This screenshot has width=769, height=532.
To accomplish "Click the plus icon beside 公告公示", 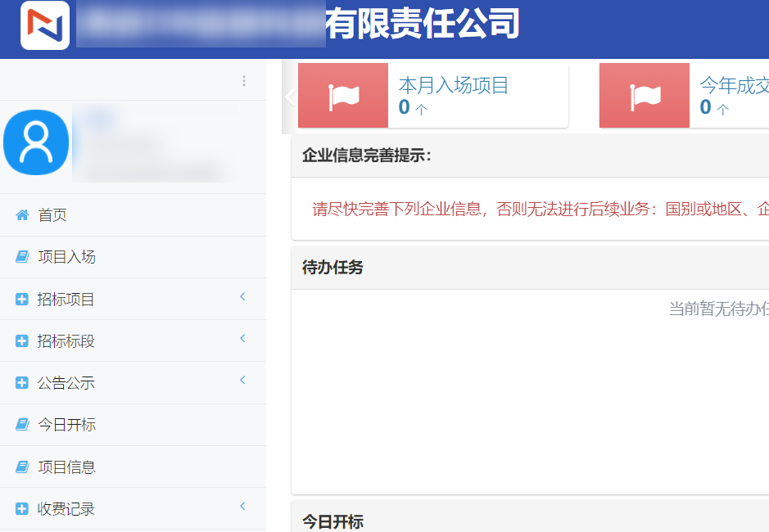I will point(22,383).
